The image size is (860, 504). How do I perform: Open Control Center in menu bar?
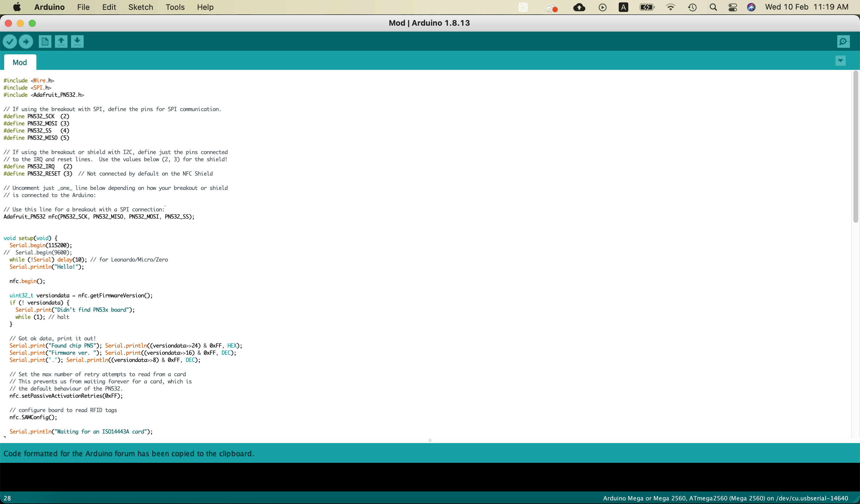[732, 7]
